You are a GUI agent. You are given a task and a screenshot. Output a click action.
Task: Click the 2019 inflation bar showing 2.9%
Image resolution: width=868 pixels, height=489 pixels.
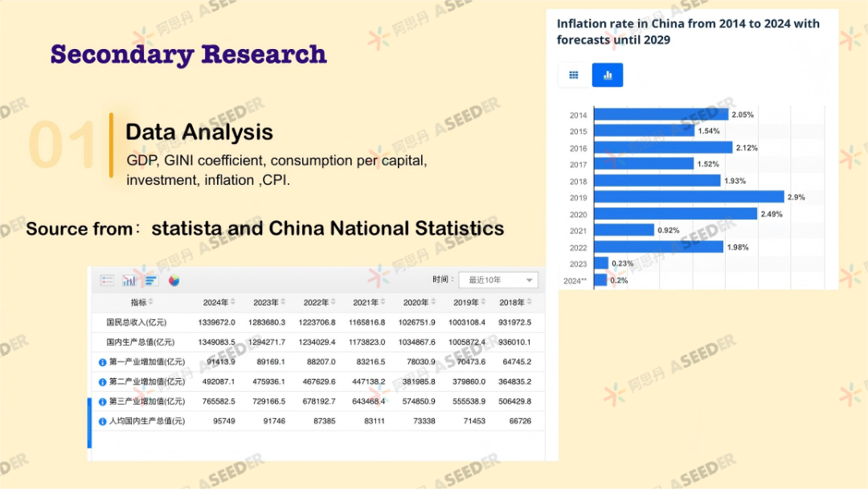point(689,197)
